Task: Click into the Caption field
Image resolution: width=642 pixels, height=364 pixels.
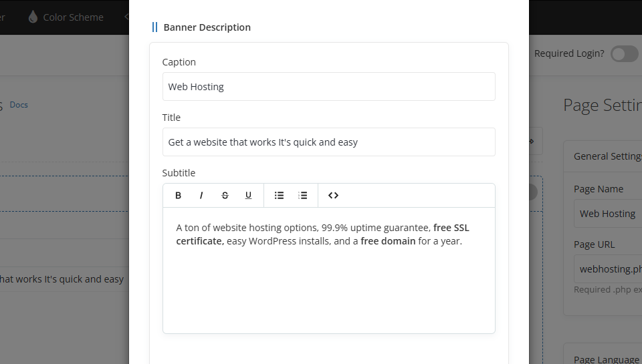Action: tap(328, 87)
